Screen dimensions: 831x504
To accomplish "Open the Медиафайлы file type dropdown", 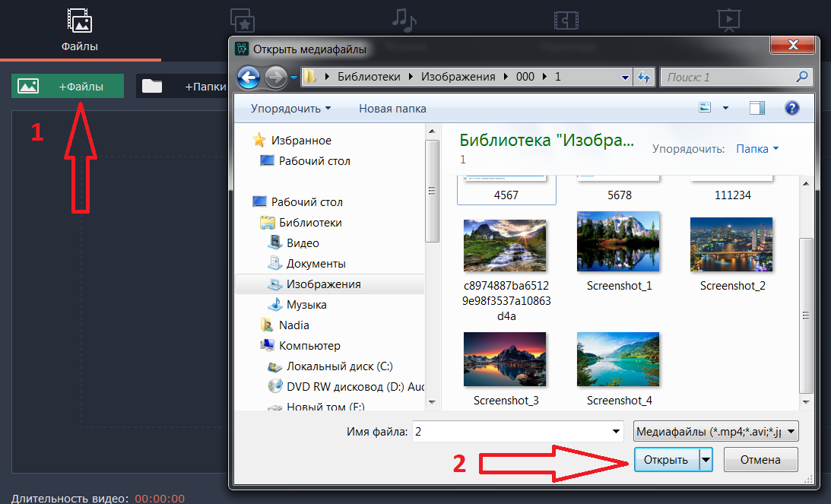I will [715, 432].
